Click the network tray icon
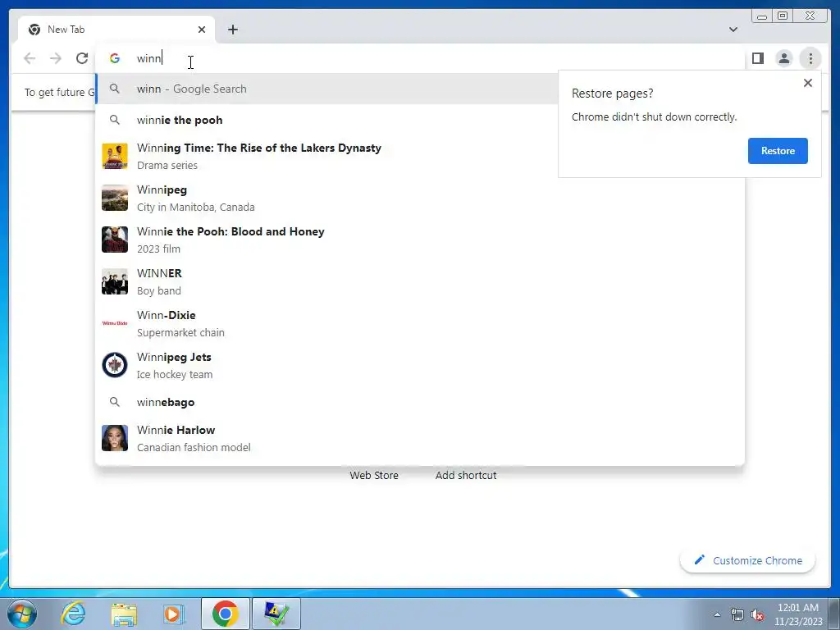This screenshot has width=840, height=630. pyautogui.click(x=737, y=614)
